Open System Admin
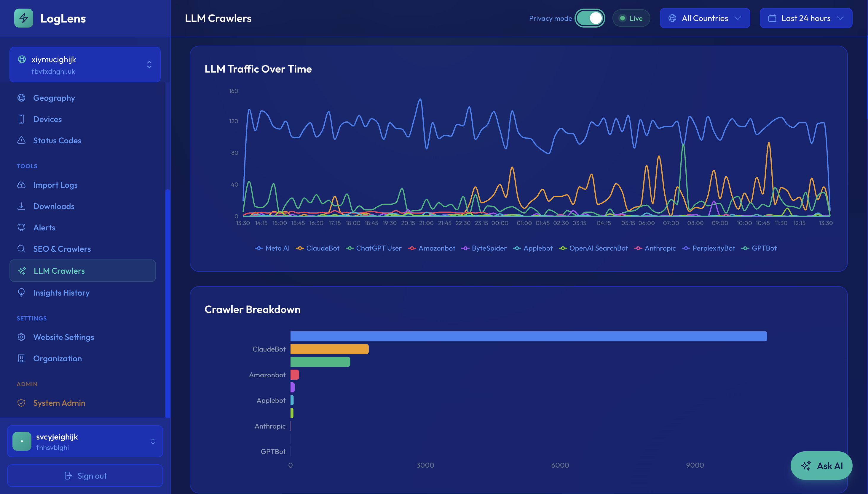868x494 pixels. point(59,403)
